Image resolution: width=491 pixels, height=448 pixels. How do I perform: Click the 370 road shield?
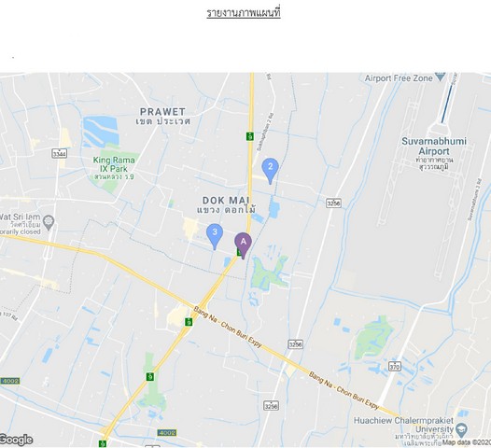[x=394, y=366]
